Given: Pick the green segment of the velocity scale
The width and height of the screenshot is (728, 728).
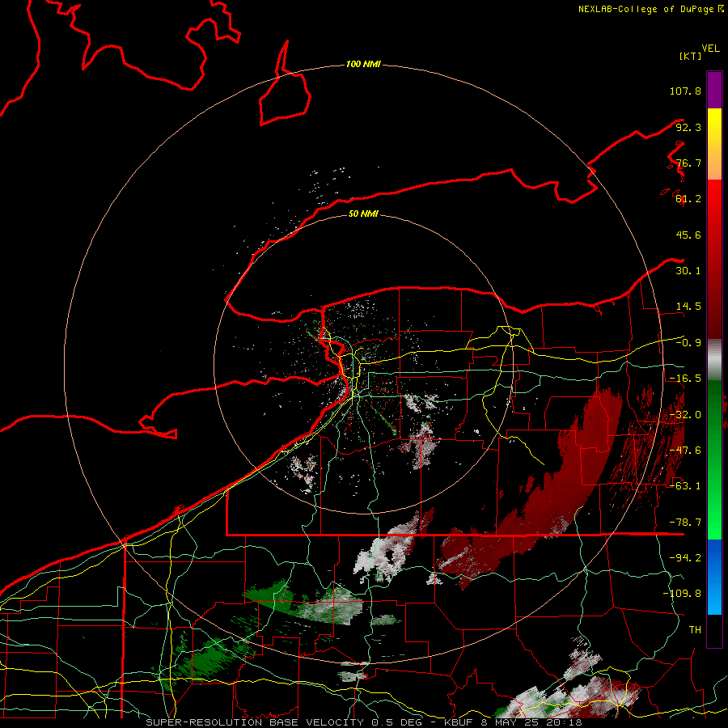Looking at the screenshot, I should [714, 459].
